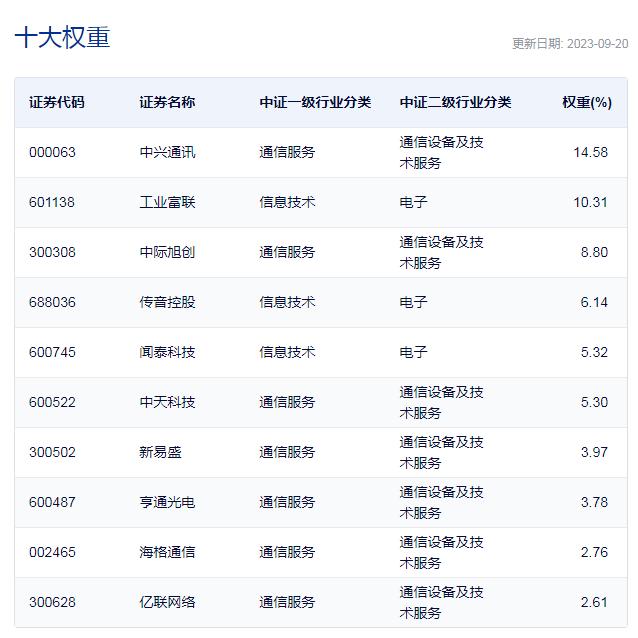Select stock name 海格通信
The image size is (638, 638).
pos(167,553)
